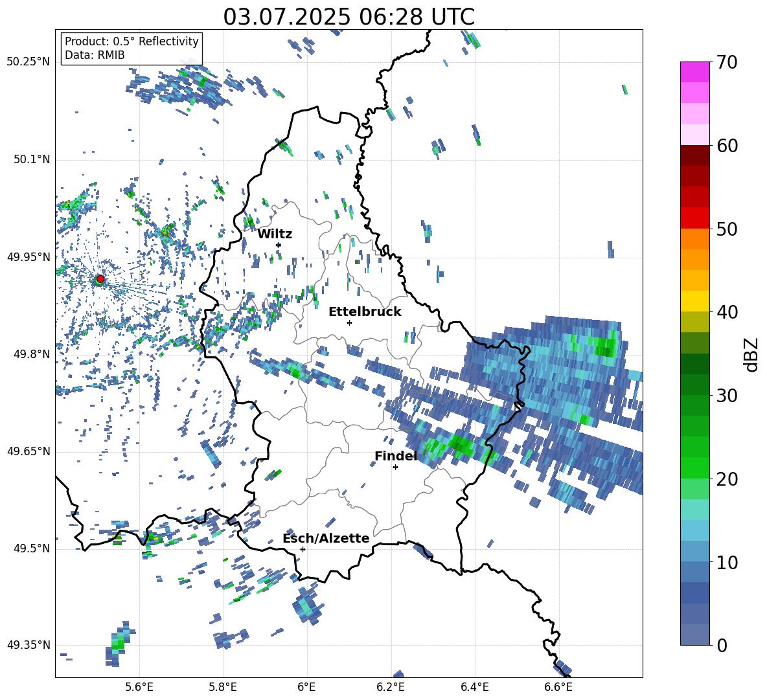Click the 49.8°N latitude label
Image resolution: width=767 pixels, height=700 pixels.
[x=32, y=354]
